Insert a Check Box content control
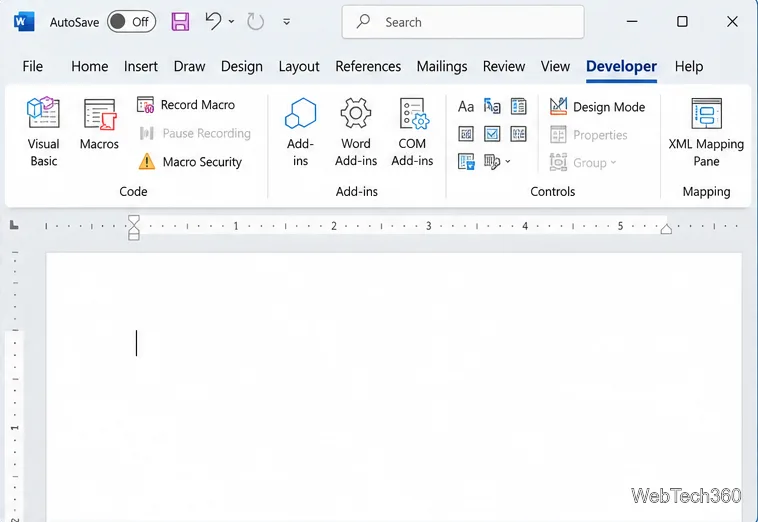The image size is (758, 522). point(492,134)
